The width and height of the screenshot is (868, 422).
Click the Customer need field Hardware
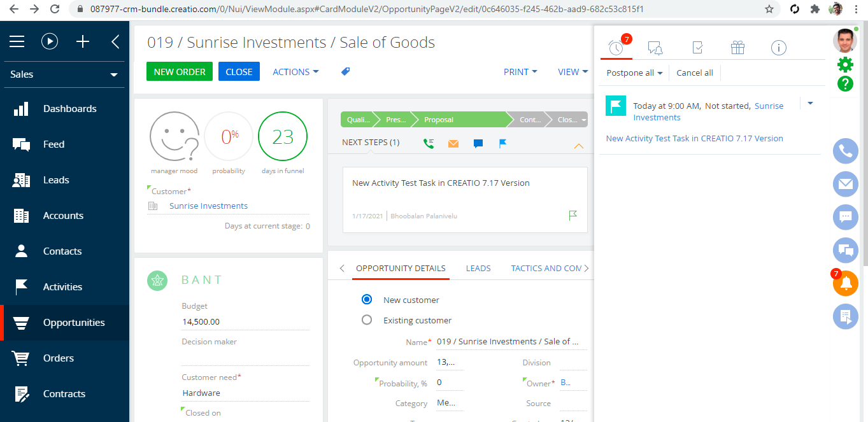point(245,393)
